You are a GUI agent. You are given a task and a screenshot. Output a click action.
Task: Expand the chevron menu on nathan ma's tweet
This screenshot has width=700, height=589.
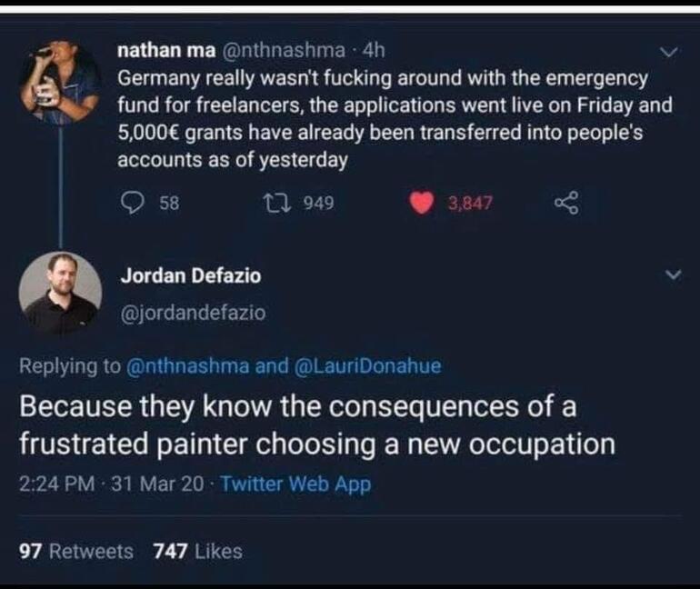point(669,52)
